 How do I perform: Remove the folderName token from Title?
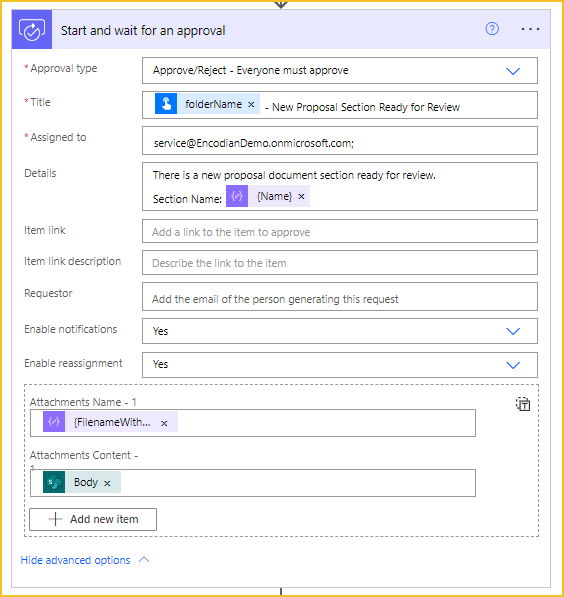coord(251,104)
